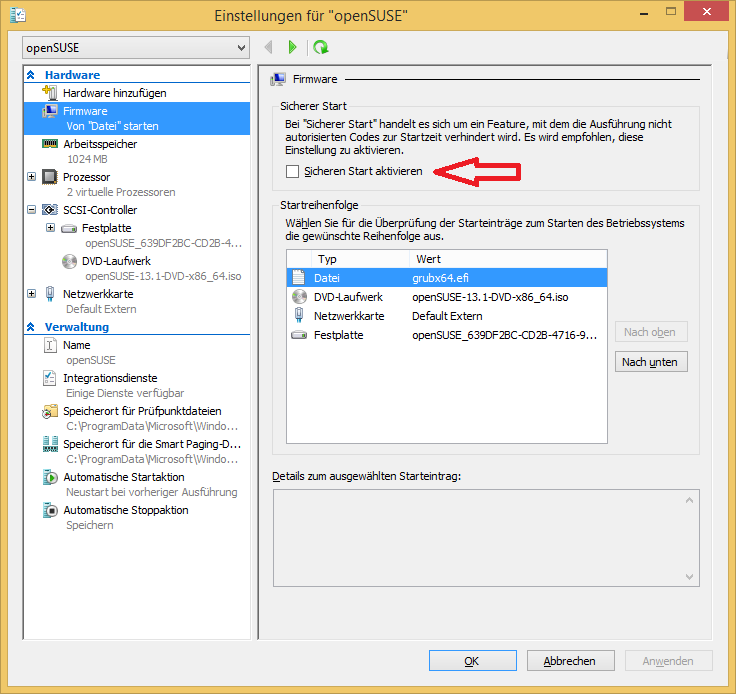Expand the Netzwerkkarte tree node
Image resolution: width=736 pixels, height=694 pixels.
point(31,293)
